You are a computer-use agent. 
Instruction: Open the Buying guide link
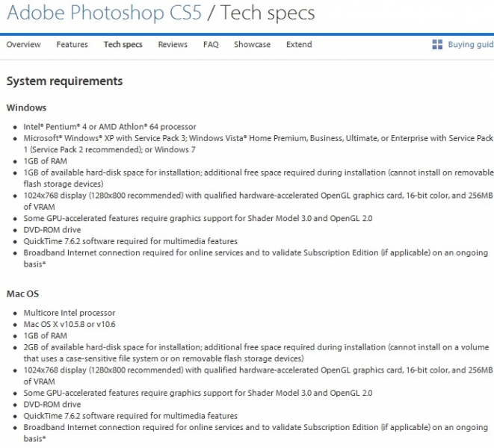pos(470,45)
